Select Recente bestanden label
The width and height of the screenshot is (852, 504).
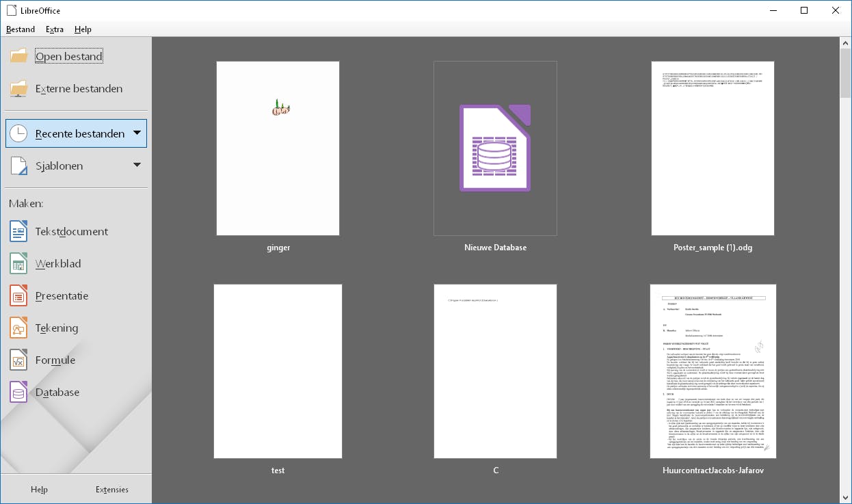[80, 134]
